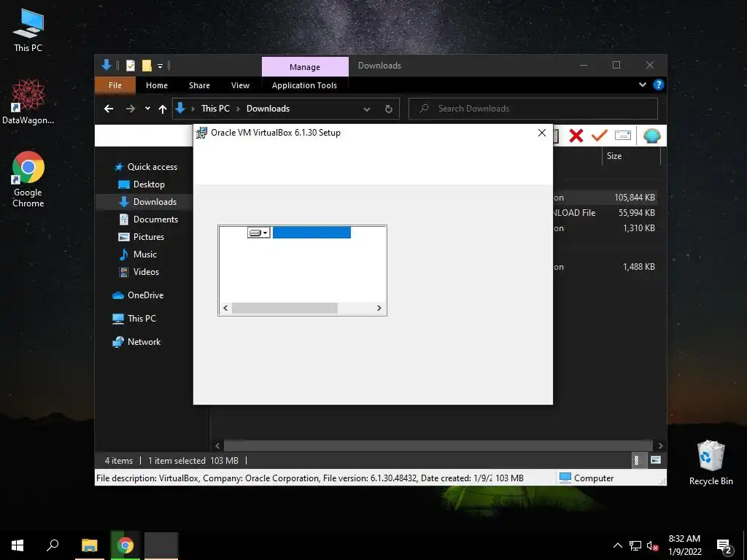The image size is (747, 560).
Task: Open the muted volume tray icon
Action: 653,545
